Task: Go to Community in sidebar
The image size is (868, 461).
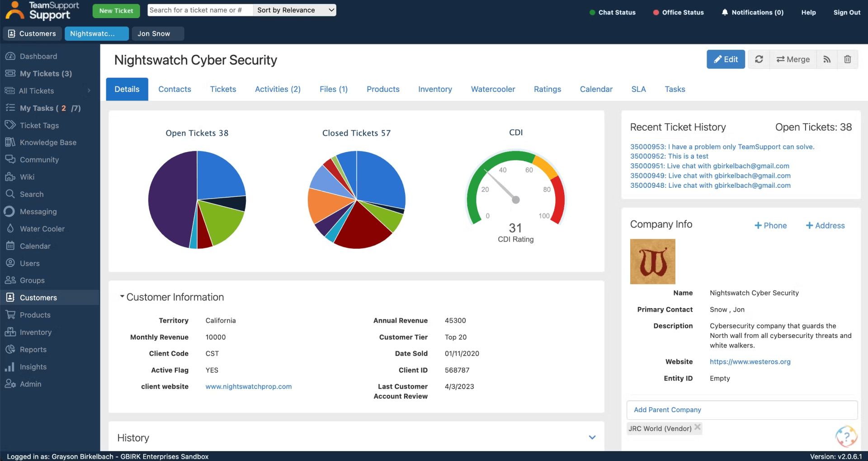Action: coord(39,160)
